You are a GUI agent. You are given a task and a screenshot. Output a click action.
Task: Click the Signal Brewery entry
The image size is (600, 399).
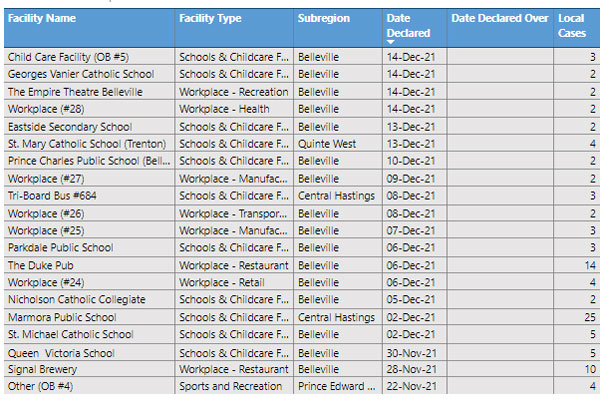tap(42, 369)
